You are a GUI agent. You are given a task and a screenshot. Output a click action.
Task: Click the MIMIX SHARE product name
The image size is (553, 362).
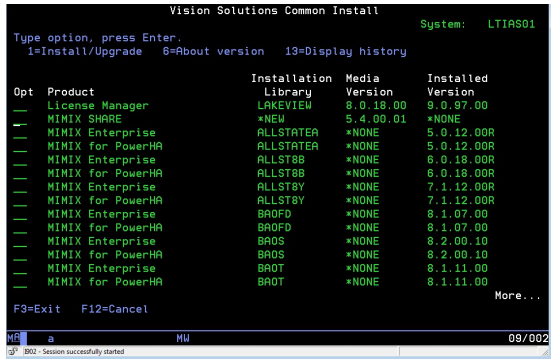(x=85, y=119)
